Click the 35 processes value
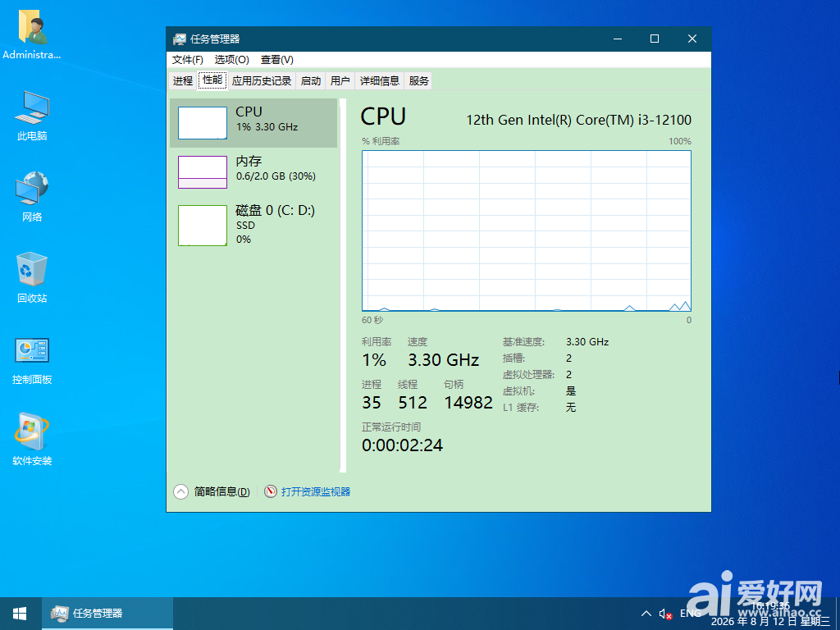Image resolution: width=840 pixels, height=630 pixels. (372, 403)
